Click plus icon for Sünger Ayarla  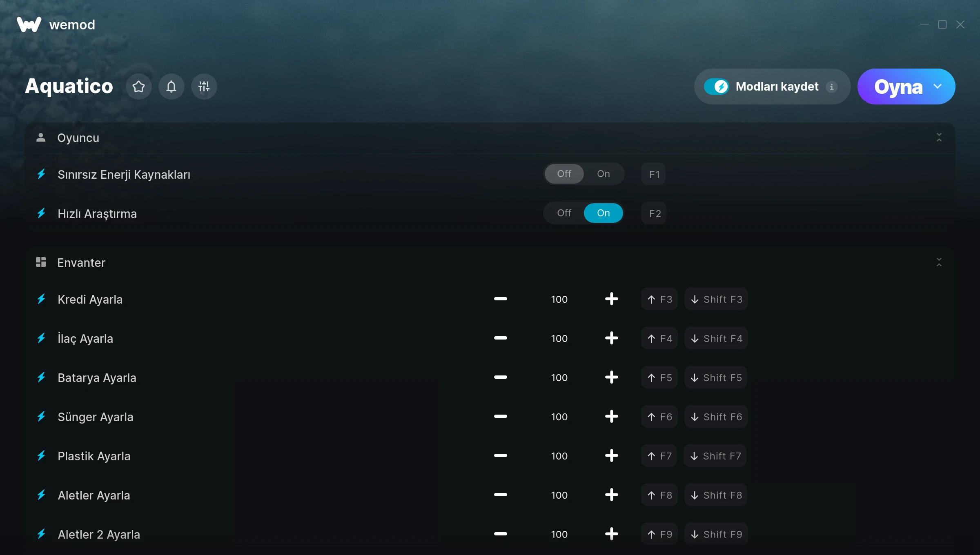coord(611,417)
